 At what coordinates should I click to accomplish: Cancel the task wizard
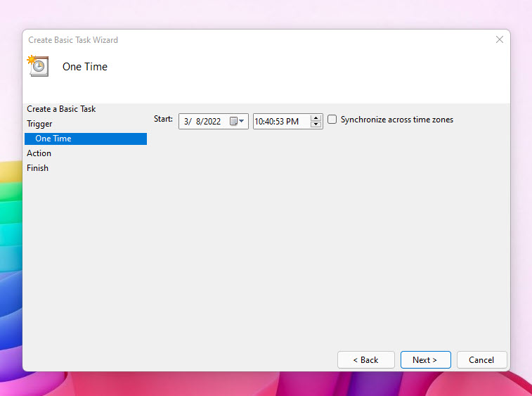481,359
